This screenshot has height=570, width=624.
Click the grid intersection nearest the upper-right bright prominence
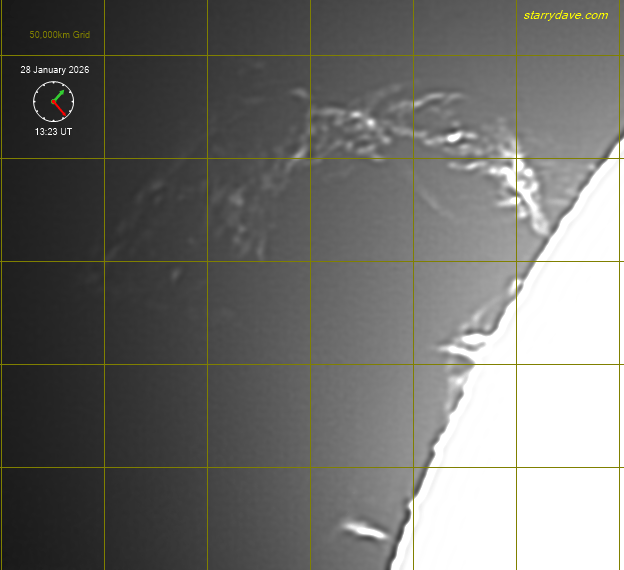click(x=517, y=158)
